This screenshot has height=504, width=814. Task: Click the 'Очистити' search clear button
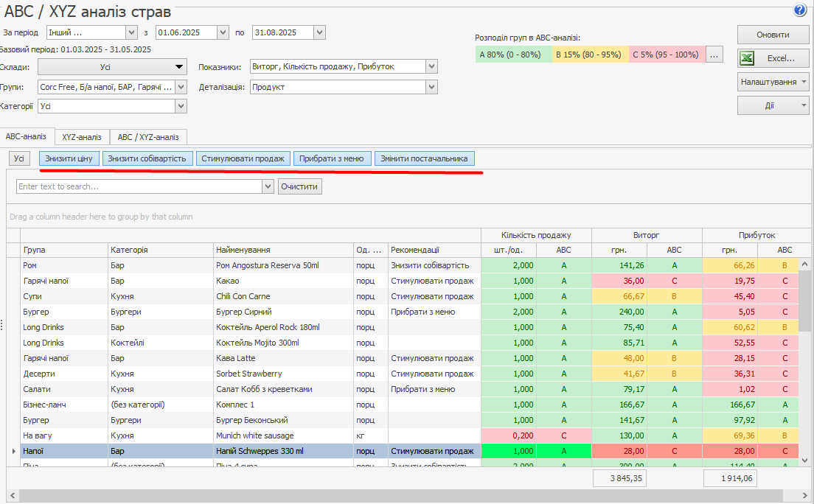300,186
